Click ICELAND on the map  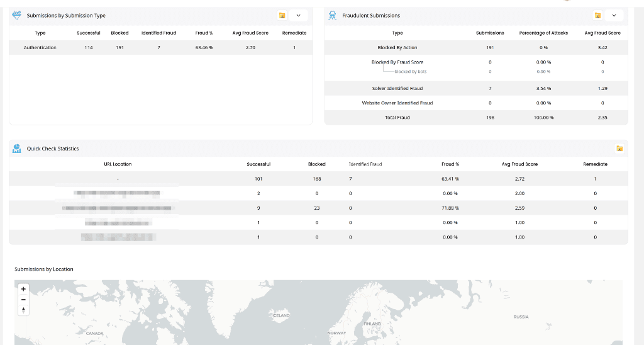point(281,315)
